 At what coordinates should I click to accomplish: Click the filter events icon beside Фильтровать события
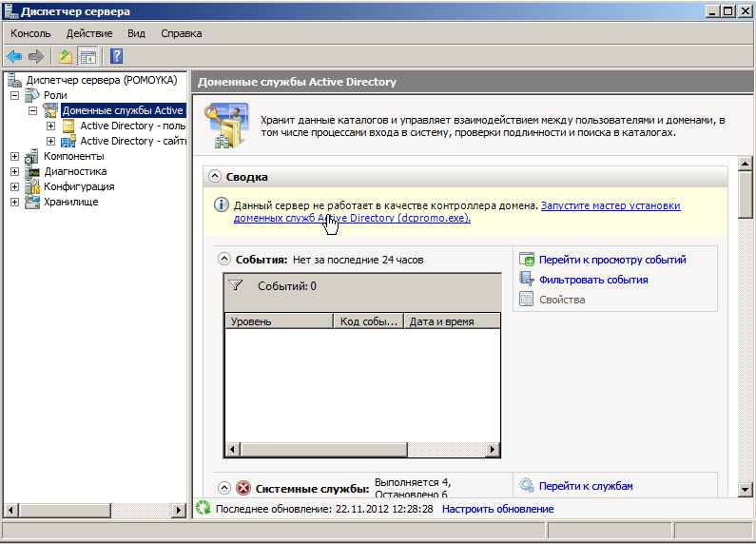point(527,280)
